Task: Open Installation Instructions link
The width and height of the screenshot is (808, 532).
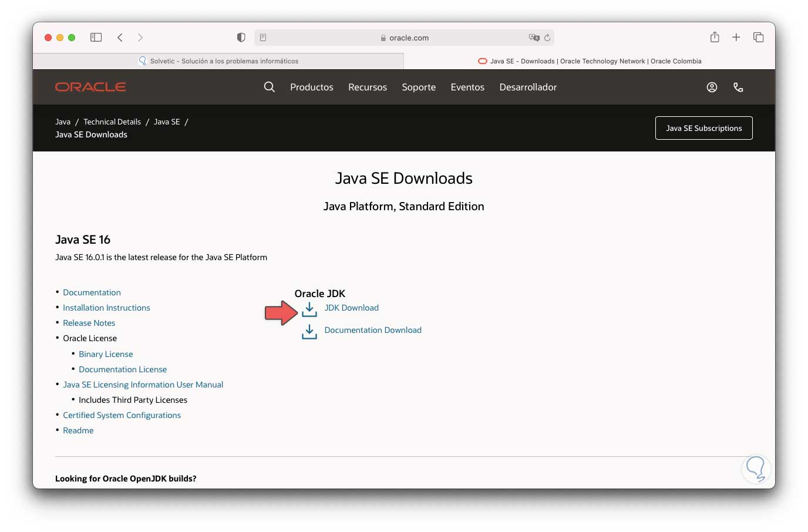Action: (106, 308)
